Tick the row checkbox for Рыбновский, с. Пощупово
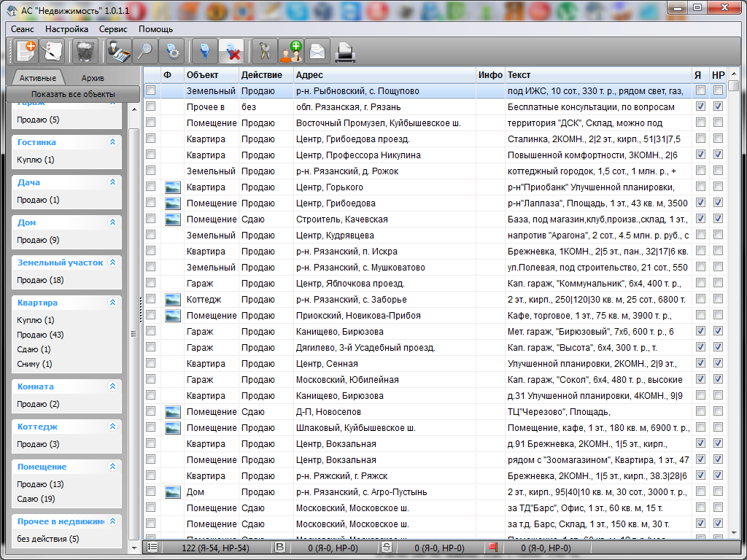 point(151,91)
